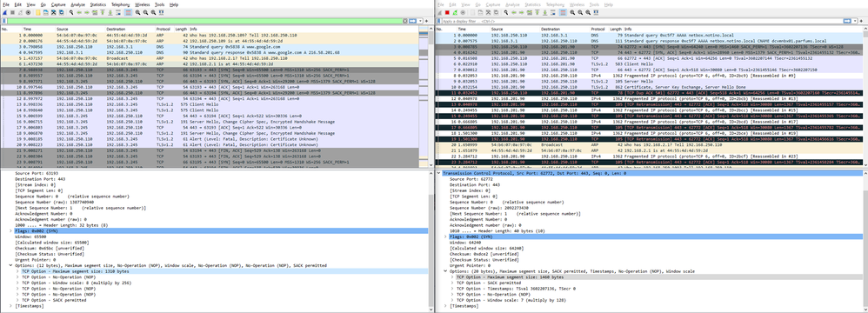Open Statistics menu in left window
Screen dimensions: 868x313
click(x=97, y=3)
